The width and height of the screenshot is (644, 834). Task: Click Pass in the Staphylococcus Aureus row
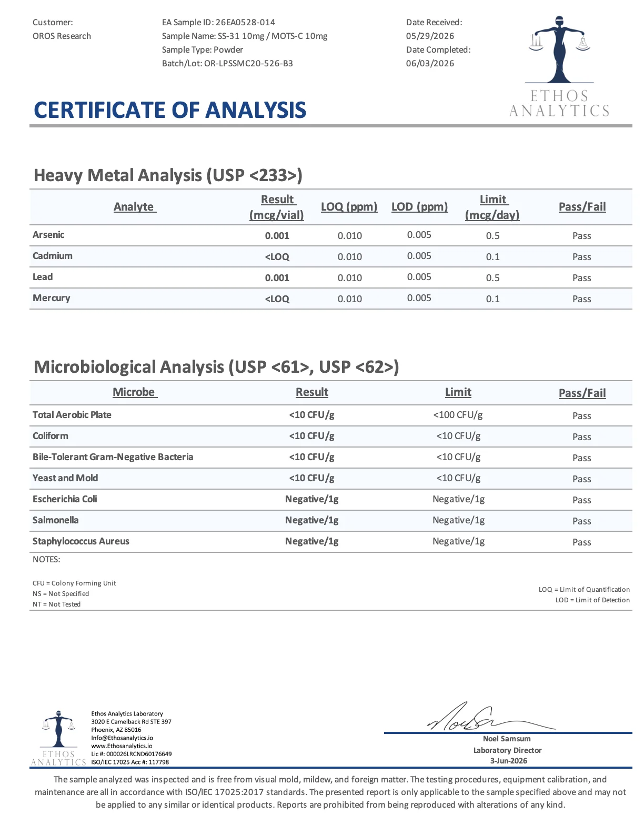click(582, 542)
